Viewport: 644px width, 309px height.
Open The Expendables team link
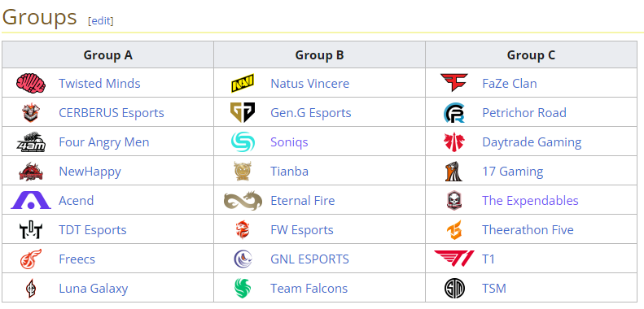(530, 201)
